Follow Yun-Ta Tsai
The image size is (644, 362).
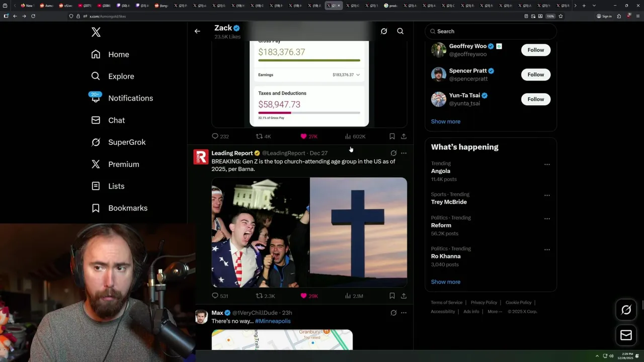[x=536, y=99]
